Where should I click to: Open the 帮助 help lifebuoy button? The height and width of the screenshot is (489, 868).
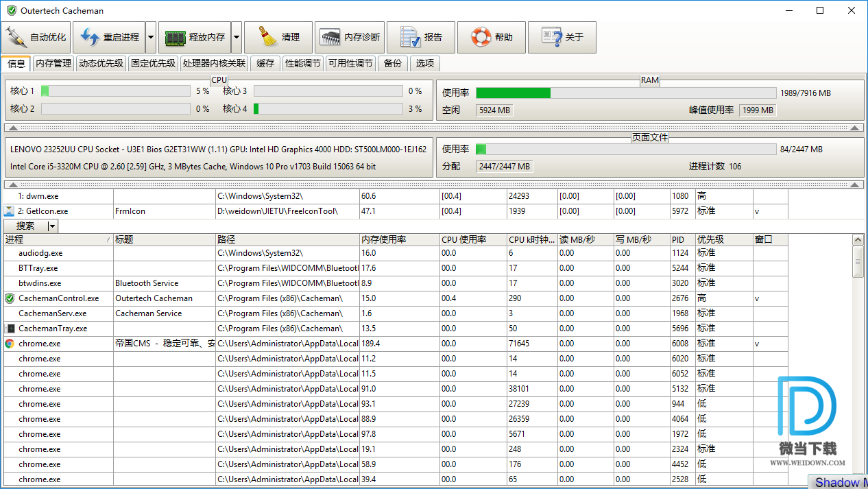tap(492, 37)
